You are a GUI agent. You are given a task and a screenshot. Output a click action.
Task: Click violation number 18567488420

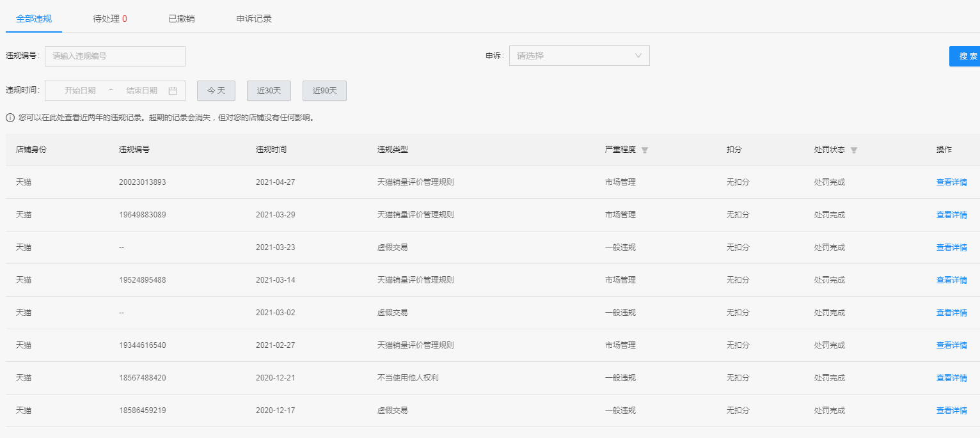coord(143,378)
